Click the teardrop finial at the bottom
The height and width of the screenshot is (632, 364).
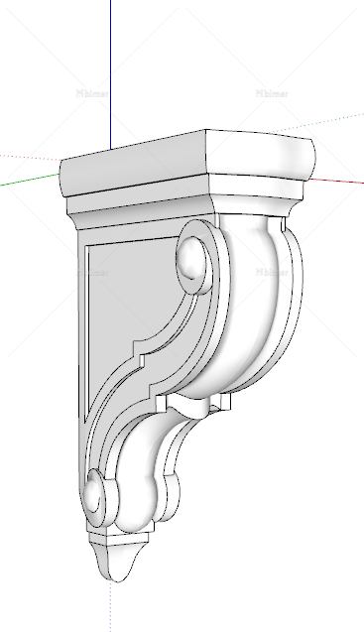click(x=116, y=560)
